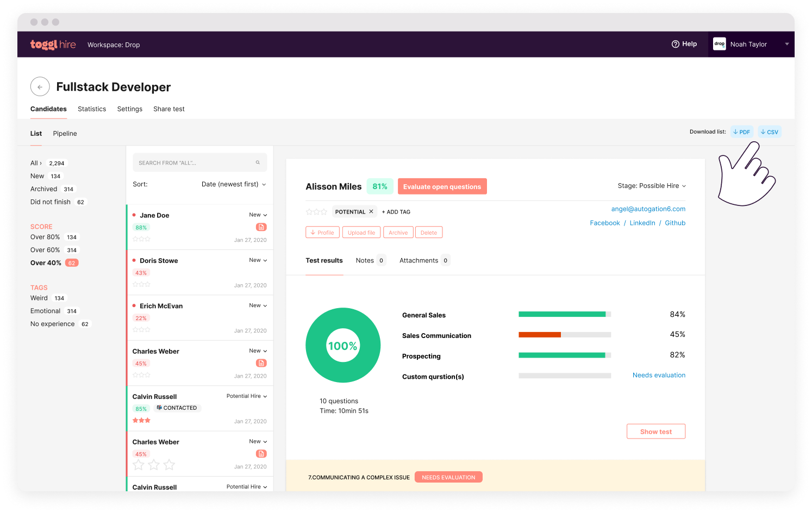Select the Pipeline view tab
The width and height of the screenshot is (812, 513).
[x=65, y=133]
